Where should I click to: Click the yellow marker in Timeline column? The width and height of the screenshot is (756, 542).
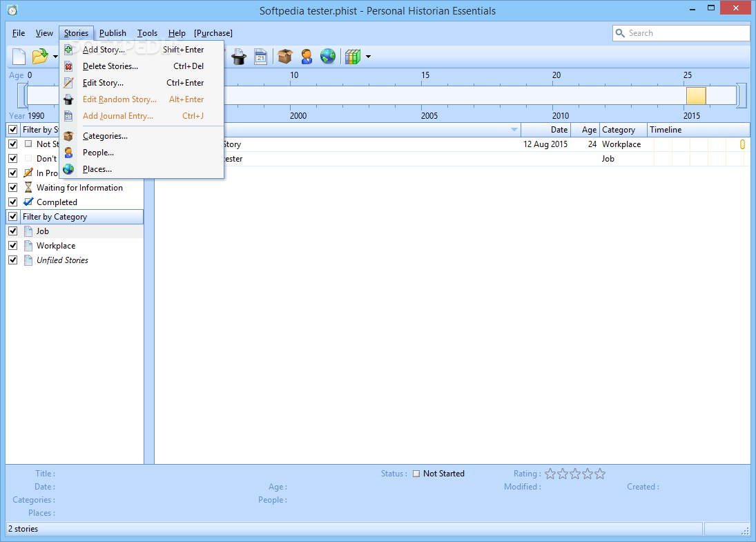click(742, 144)
